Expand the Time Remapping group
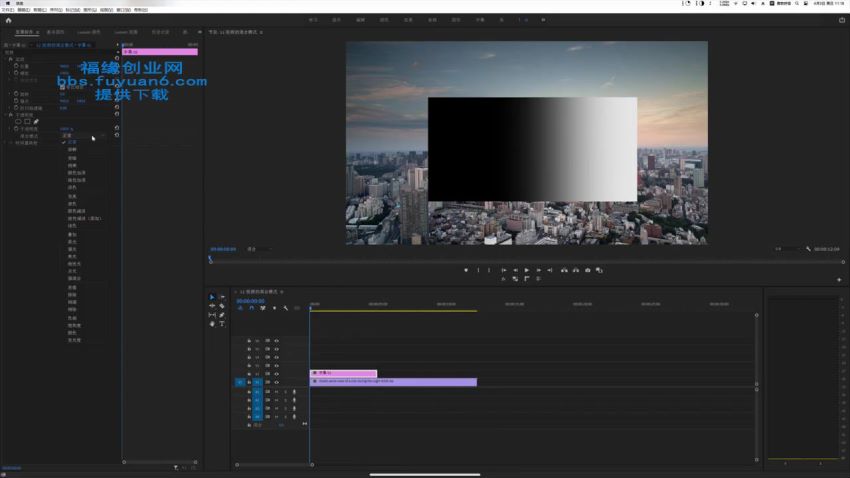Screen dimensions: 850x478 [5, 143]
